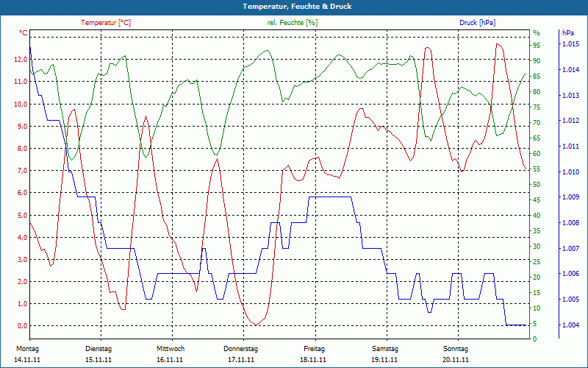588x368 pixels.
Task: Click the temperature axis value '5,0'
Action: click(x=22, y=215)
